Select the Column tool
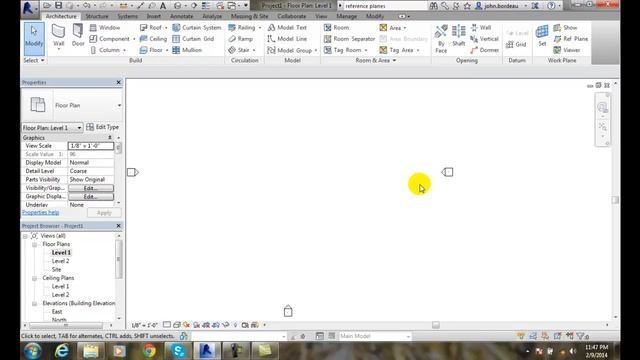640x360 pixels. 108,50
